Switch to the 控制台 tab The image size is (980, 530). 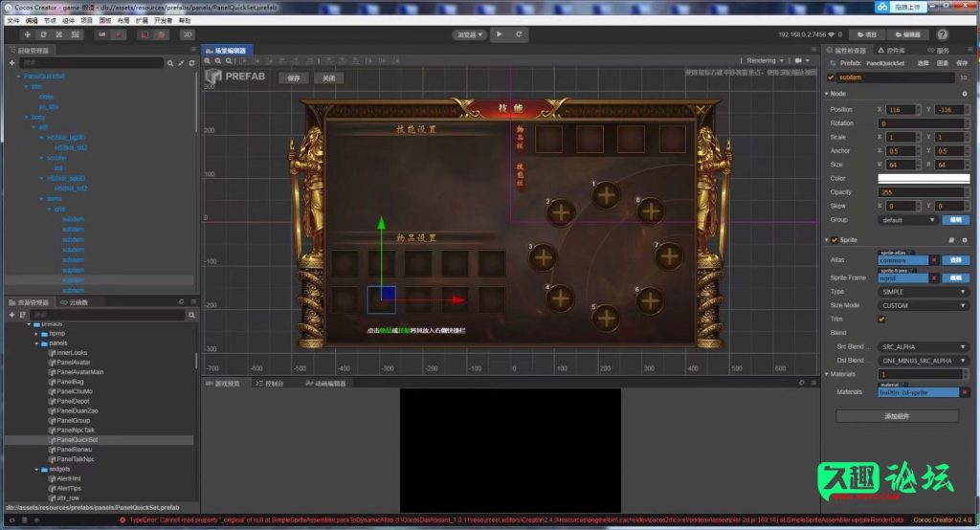[270, 384]
